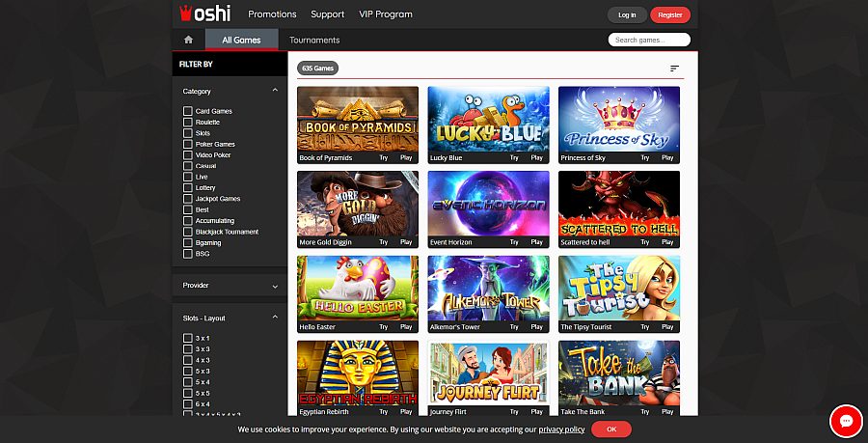The width and height of the screenshot is (868, 443).
Task: Click Try on Hello Easter
Action: coord(384,327)
